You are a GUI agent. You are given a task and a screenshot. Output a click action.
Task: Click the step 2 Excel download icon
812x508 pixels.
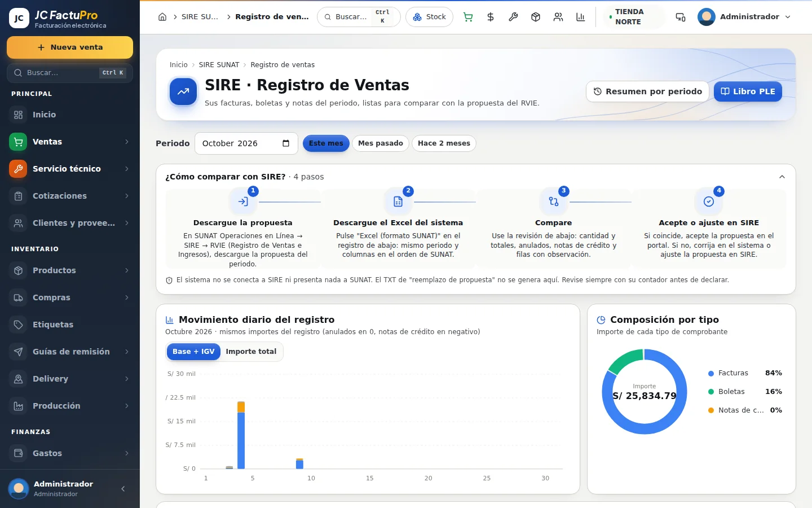click(x=398, y=202)
